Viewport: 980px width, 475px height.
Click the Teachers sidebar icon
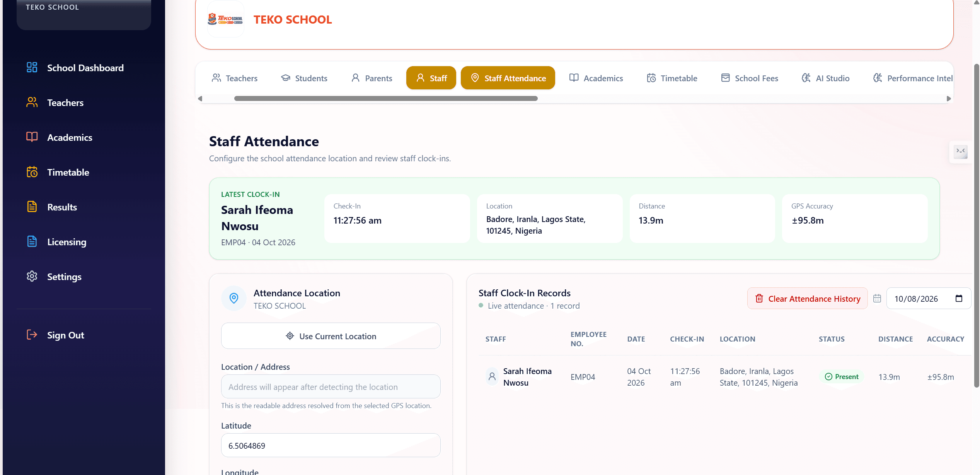click(32, 102)
